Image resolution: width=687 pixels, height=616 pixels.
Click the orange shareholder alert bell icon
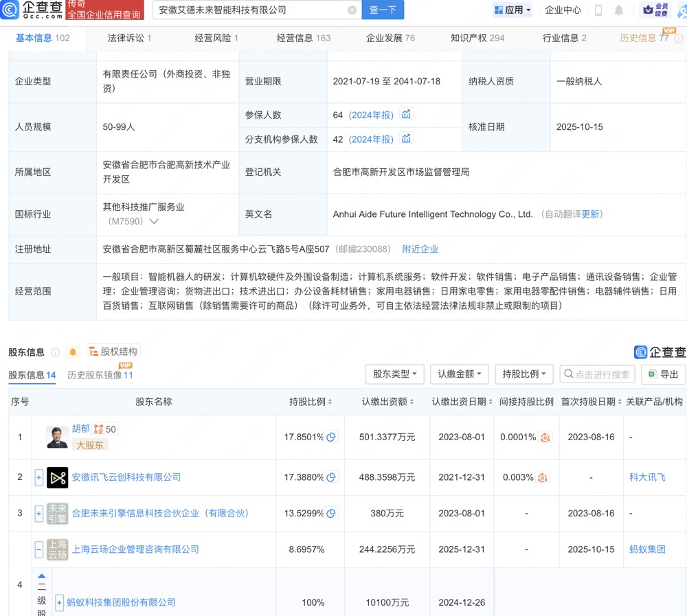point(73,352)
